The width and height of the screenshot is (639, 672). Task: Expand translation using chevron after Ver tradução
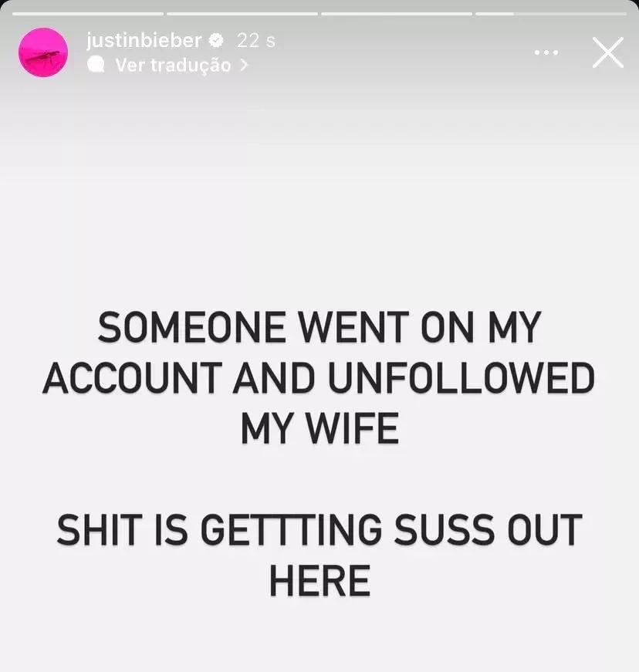pos(244,65)
